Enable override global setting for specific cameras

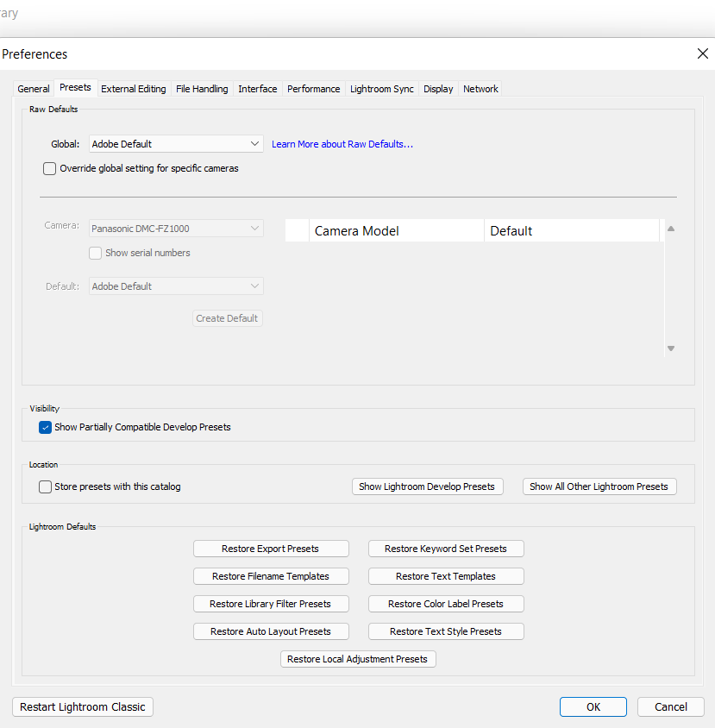click(x=50, y=169)
